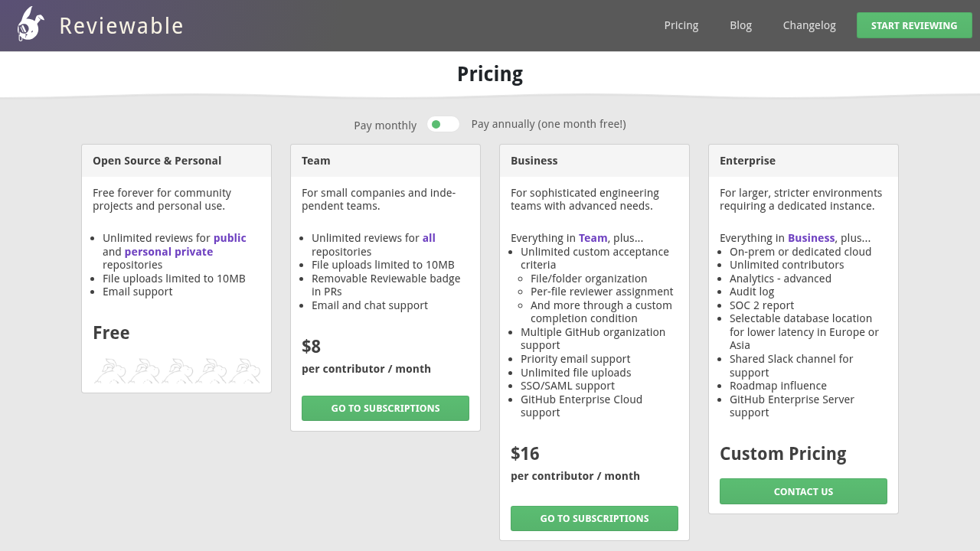Viewport: 980px width, 551px height.
Task: Open the Blog from top navigation
Action: (741, 25)
